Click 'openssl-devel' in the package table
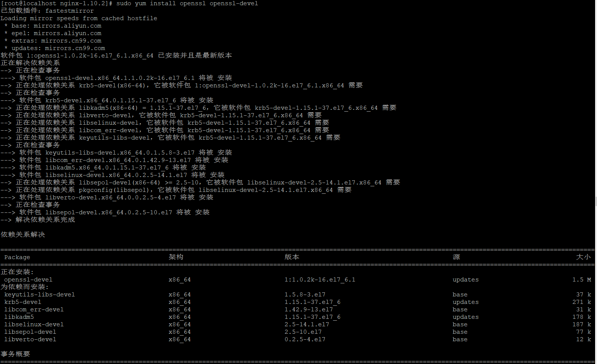The image size is (597, 364). [28, 280]
